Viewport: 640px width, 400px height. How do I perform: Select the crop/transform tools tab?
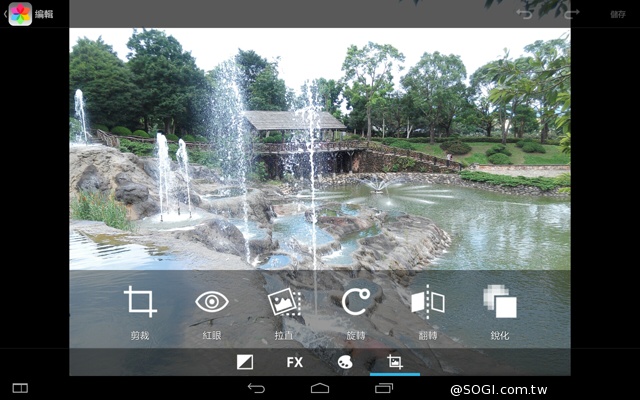click(395, 362)
